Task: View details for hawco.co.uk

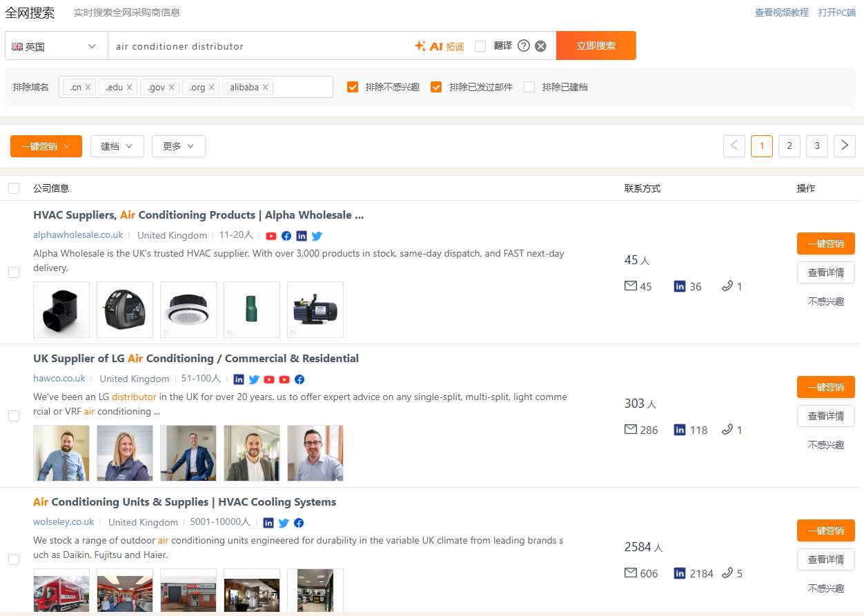Action: pos(826,416)
